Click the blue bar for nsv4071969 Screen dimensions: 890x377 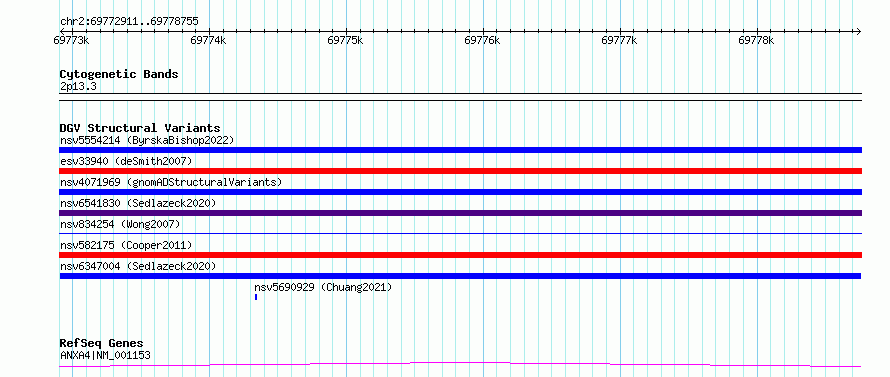click(x=460, y=192)
